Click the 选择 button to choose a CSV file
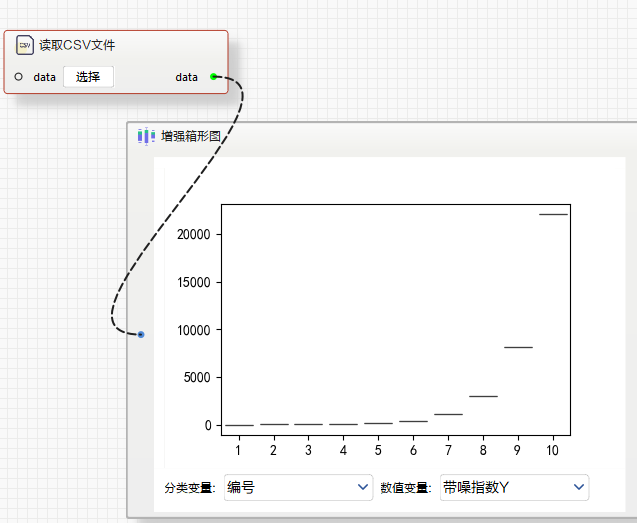Viewport: 637px width, 523px height. click(88, 77)
